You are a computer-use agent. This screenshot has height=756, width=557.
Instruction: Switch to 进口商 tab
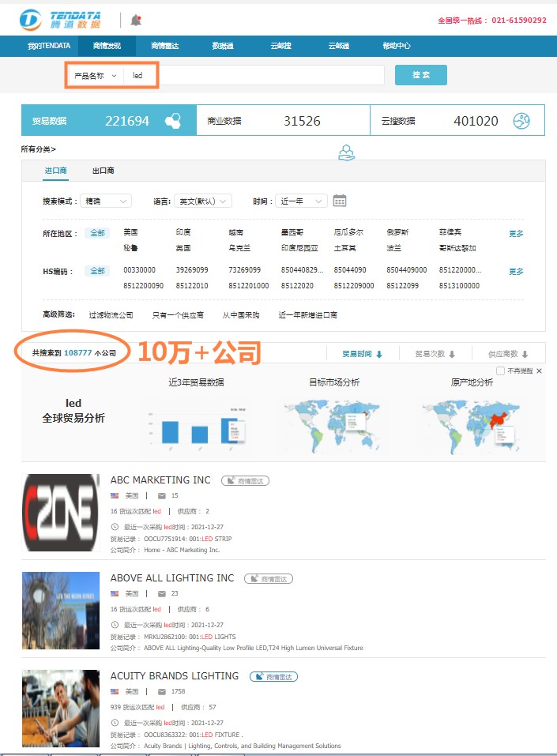tap(55, 171)
